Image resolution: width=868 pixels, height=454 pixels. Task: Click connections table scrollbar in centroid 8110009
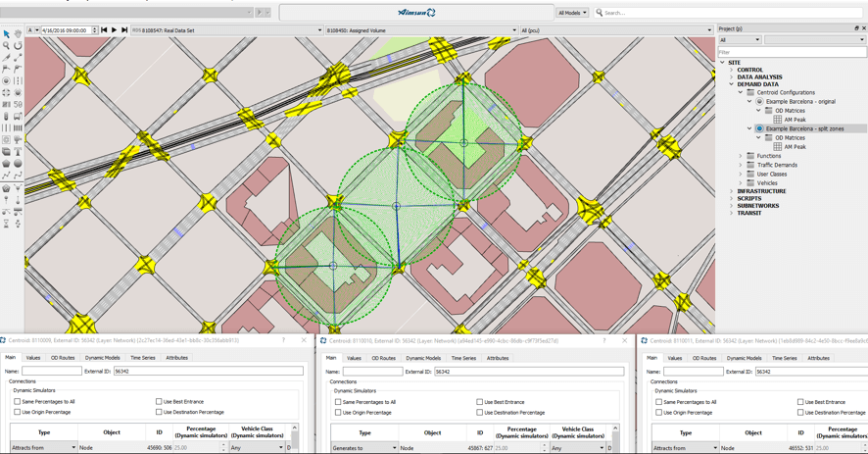[295, 436]
